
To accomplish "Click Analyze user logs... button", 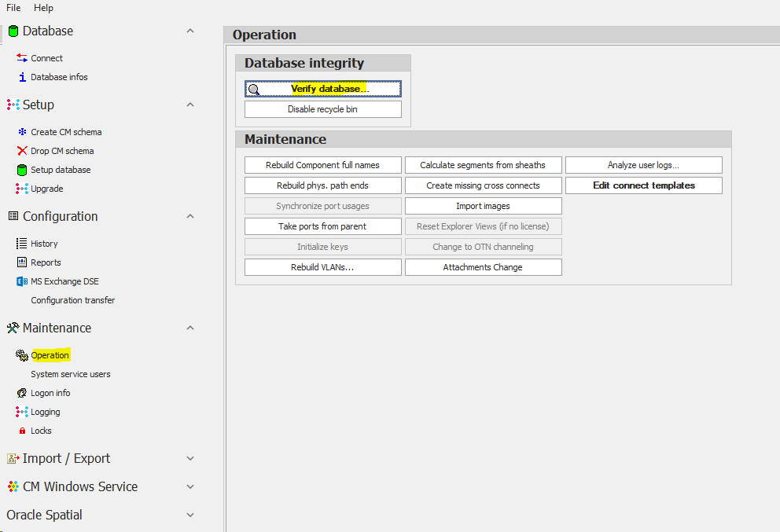I will tap(644, 165).
